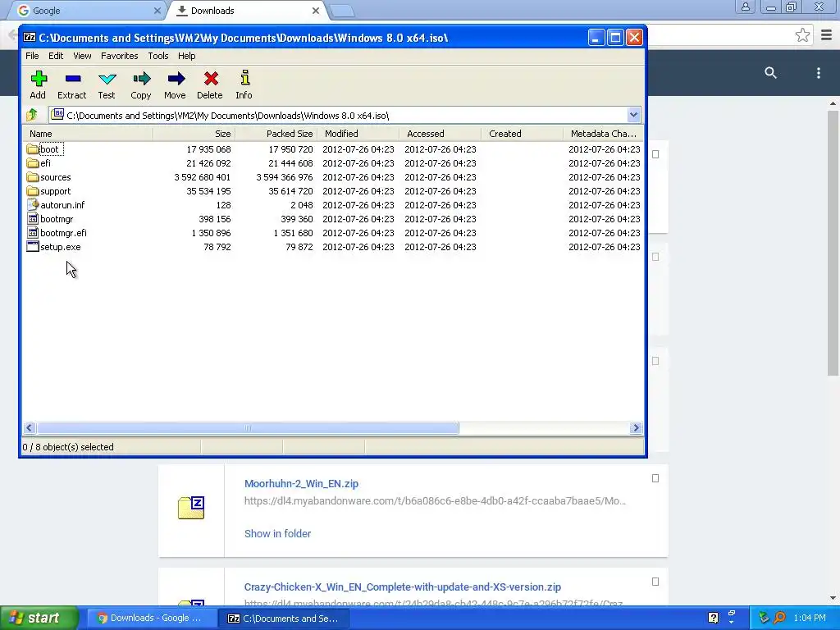Screen dimensions: 840x630
Task: Click the Moorhuhn myabandonware source URL
Action: pos(435,501)
